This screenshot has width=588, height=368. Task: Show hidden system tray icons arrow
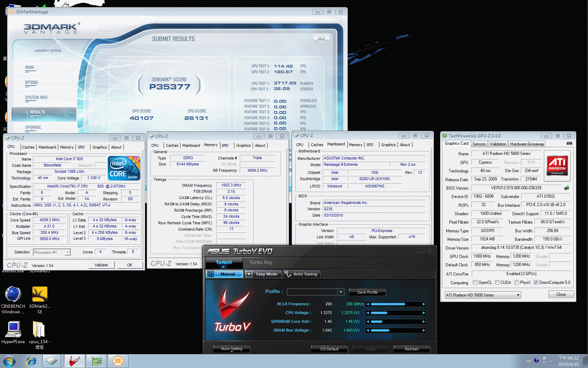click(x=551, y=361)
